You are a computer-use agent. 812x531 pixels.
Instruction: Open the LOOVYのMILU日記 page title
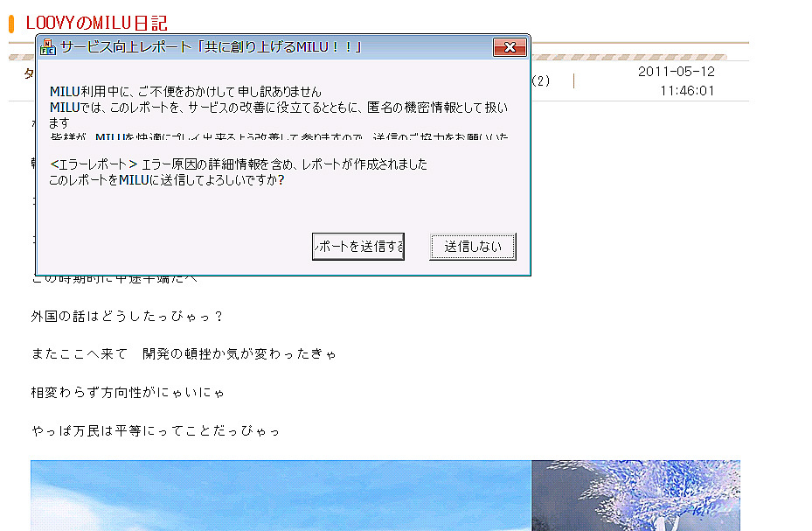click(x=96, y=24)
